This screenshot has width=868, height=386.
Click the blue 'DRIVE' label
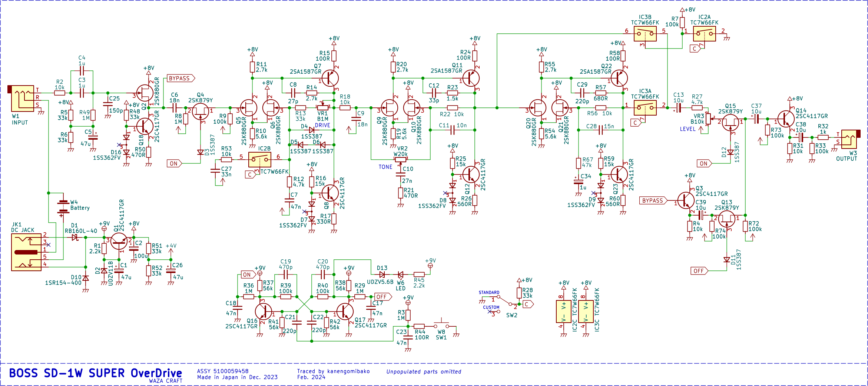pyautogui.click(x=322, y=125)
